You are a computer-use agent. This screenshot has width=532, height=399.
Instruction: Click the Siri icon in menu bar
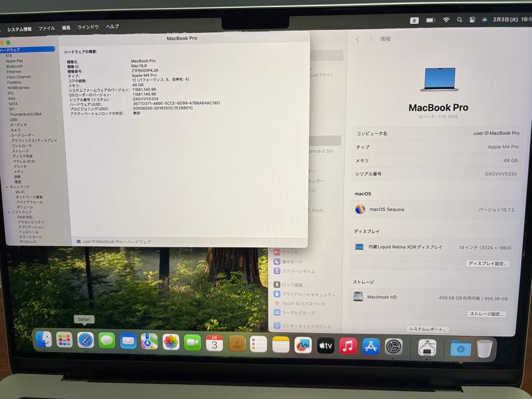click(x=485, y=20)
